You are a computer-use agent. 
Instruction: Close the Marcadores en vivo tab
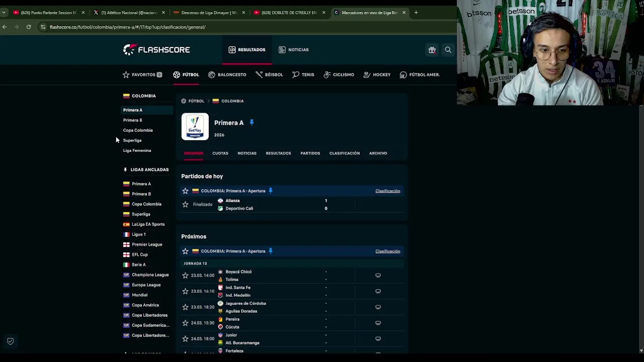404,13
